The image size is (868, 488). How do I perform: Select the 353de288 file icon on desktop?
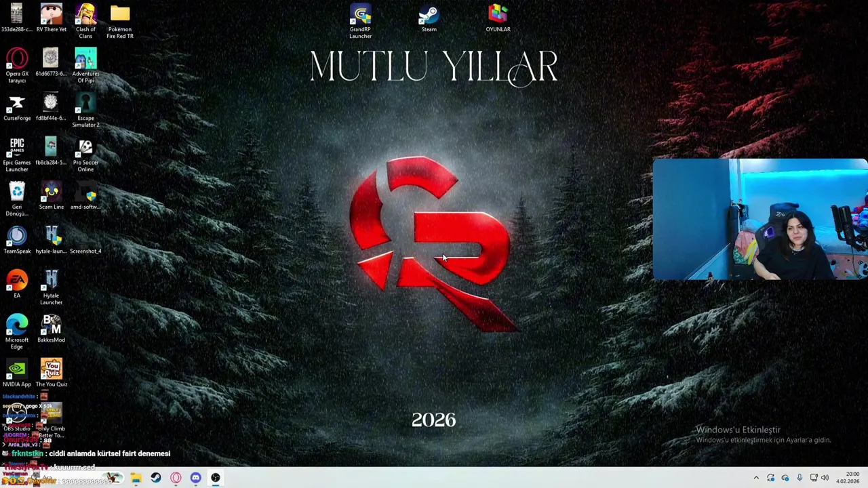tap(17, 18)
